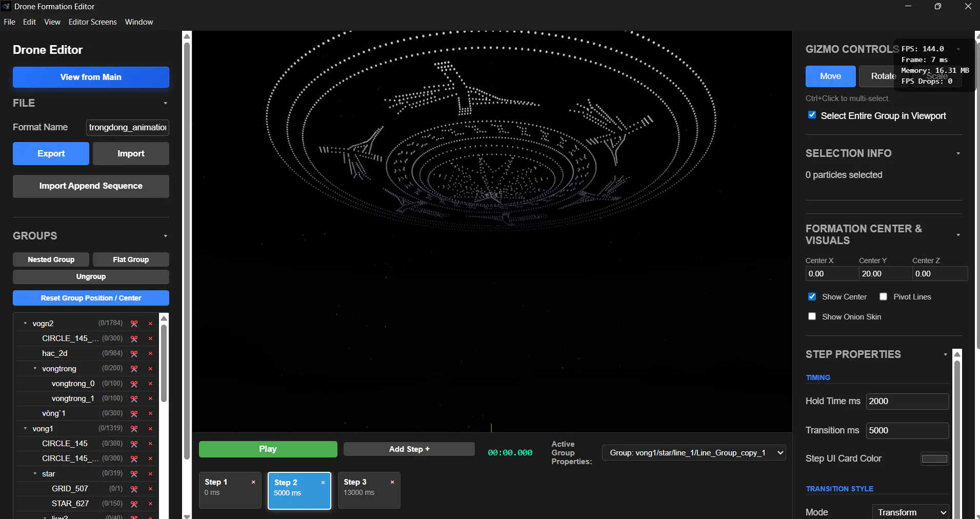This screenshot has width=980, height=519.
Task: Start playback with the Play button
Action: 268,449
